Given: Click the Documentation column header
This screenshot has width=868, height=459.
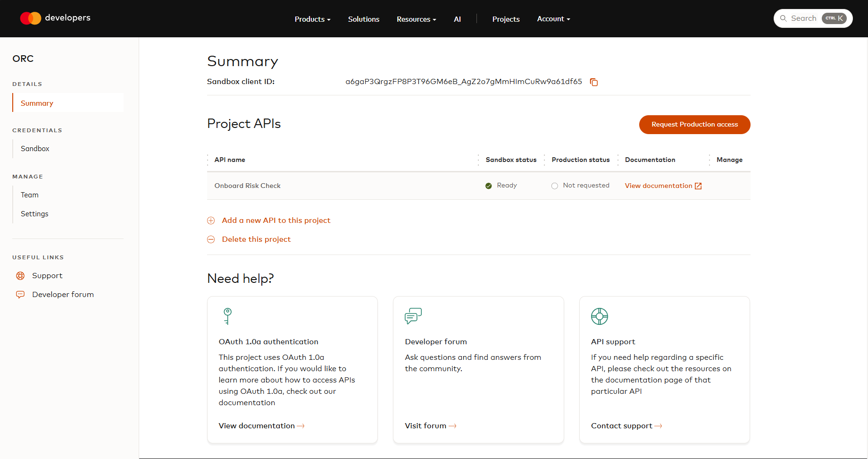Looking at the screenshot, I should pos(650,160).
